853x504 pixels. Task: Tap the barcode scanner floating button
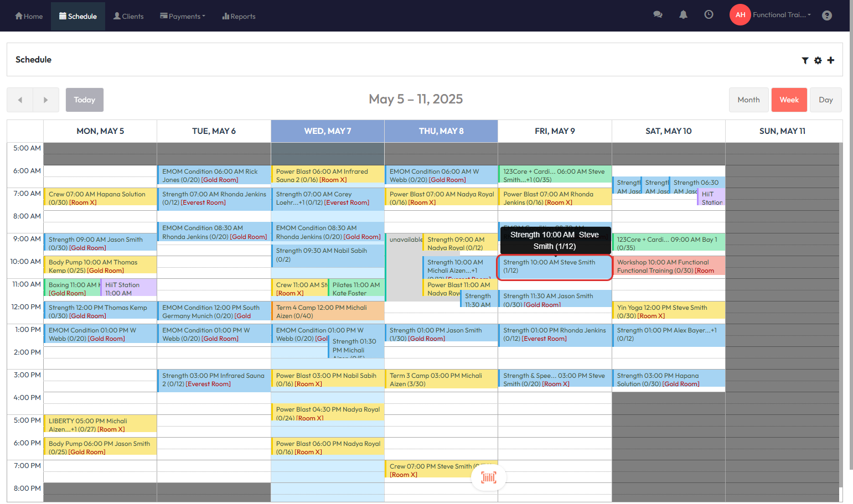(x=488, y=477)
